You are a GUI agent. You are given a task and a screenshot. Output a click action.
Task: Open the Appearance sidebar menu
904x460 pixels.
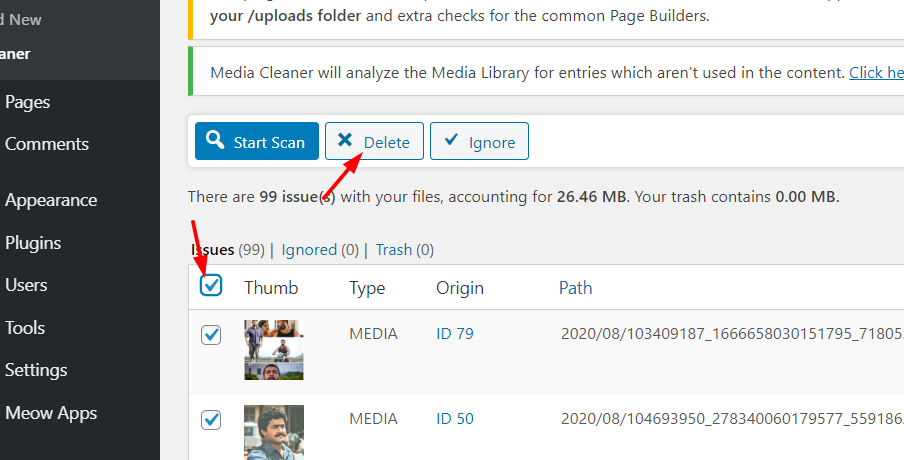click(51, 200)
